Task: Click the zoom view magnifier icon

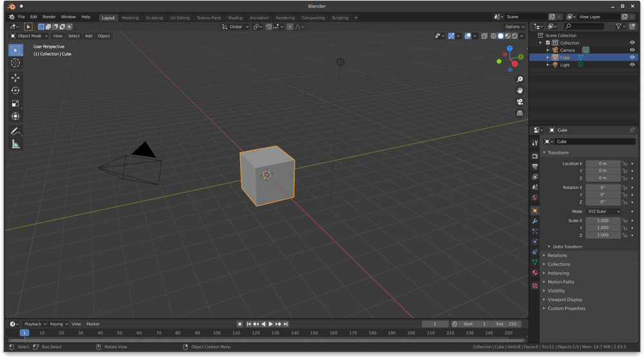Action: click(520, 79)
